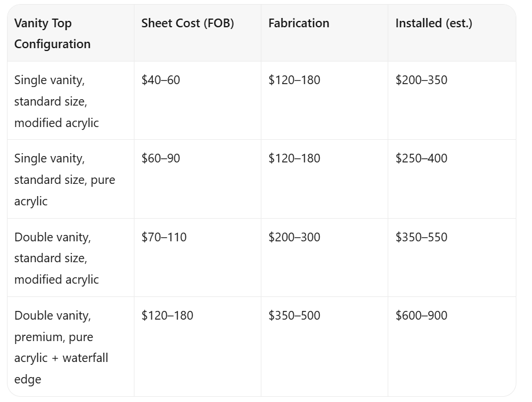Select the $350–550 installed cell
The image size is (532, 402).
[421, 237]
